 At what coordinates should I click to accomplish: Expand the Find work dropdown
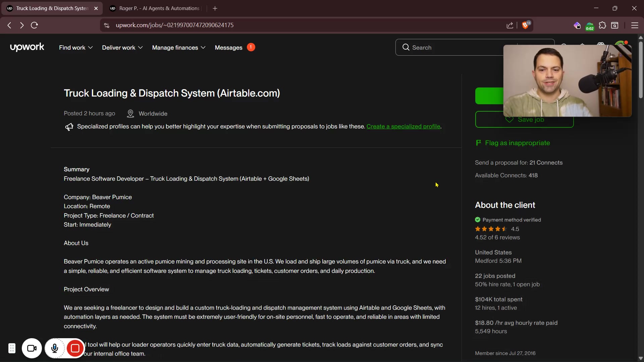76,48
